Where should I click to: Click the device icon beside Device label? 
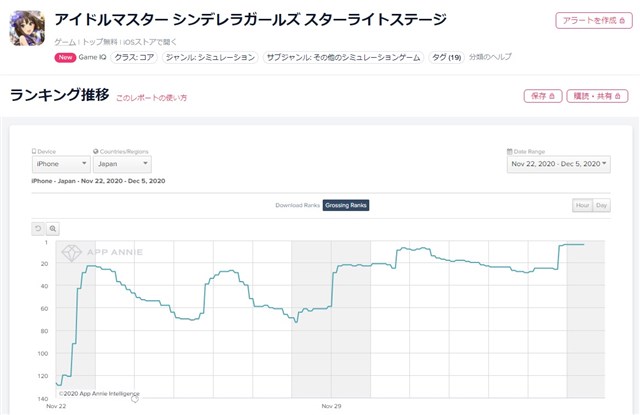(x=34, y=151)
